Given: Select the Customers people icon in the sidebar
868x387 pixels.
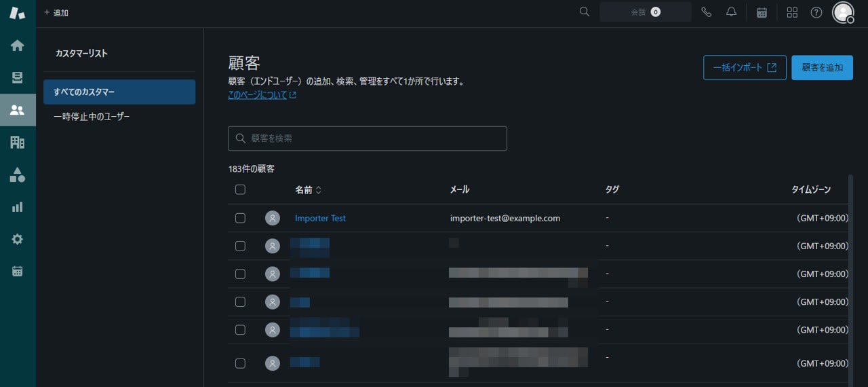Looking at the screenshot, I should pos(18,110).
